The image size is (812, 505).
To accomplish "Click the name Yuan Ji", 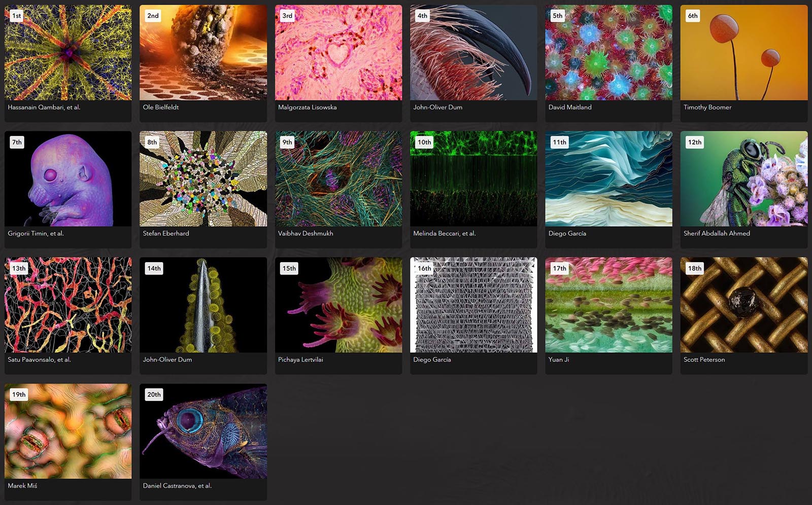I will (x=559, y=359).
